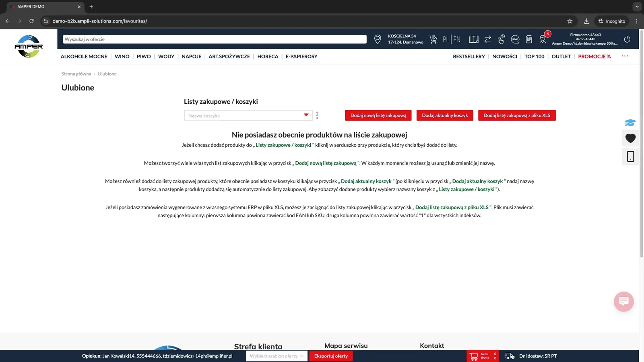The height and width of the screenshot is (362, 644).
Task: Open the user notifications icon with badge 6
Action: tap(543, 38)
